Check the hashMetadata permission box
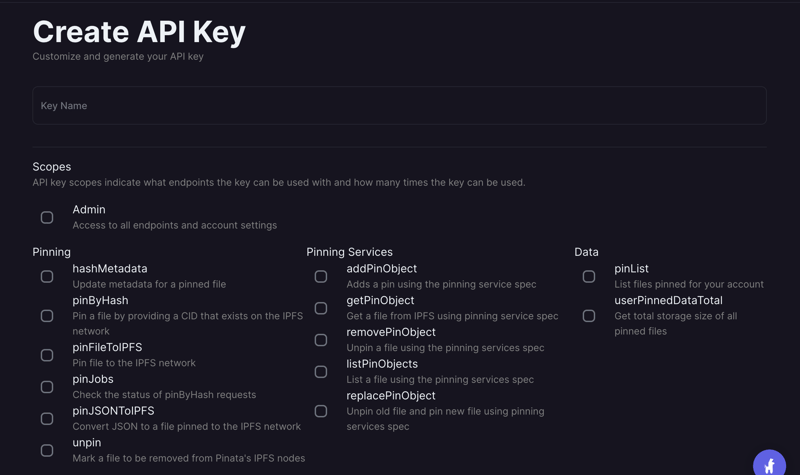800x475 pixels. (47, 276)
